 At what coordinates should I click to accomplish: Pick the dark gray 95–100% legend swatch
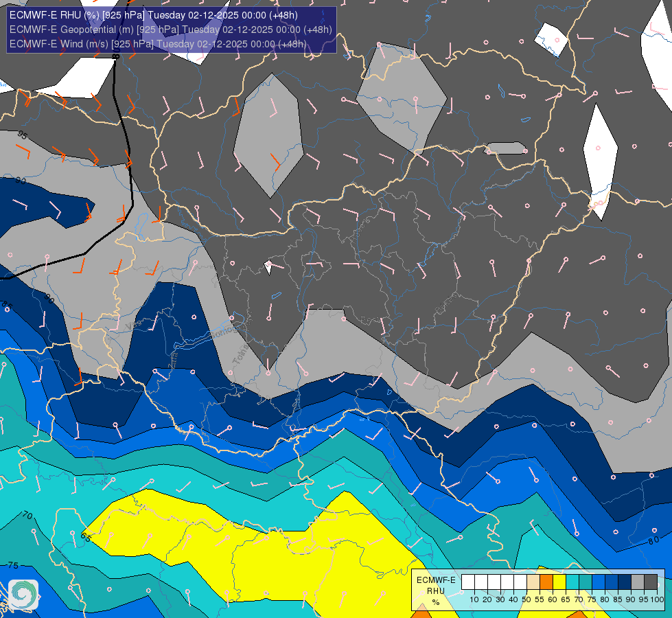[651, 582]
